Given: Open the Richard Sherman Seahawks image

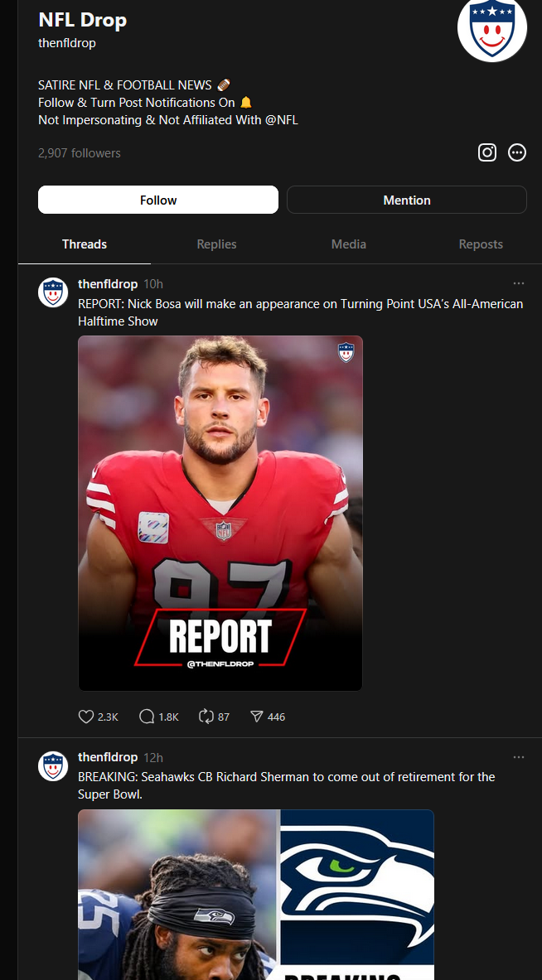Looking at the screenshot, I should click(256, 895).
